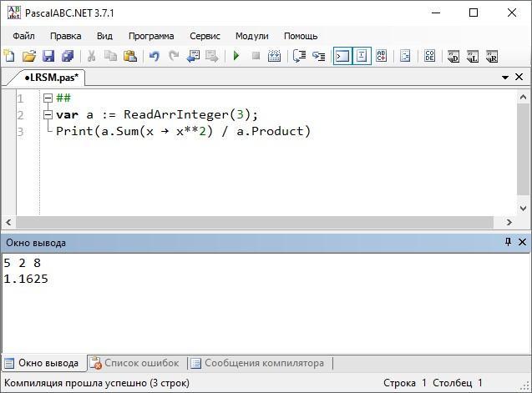Viewport: 532px width, 393px height.
Task: Toggle the output window toolbar button
Action: point(342,57)
